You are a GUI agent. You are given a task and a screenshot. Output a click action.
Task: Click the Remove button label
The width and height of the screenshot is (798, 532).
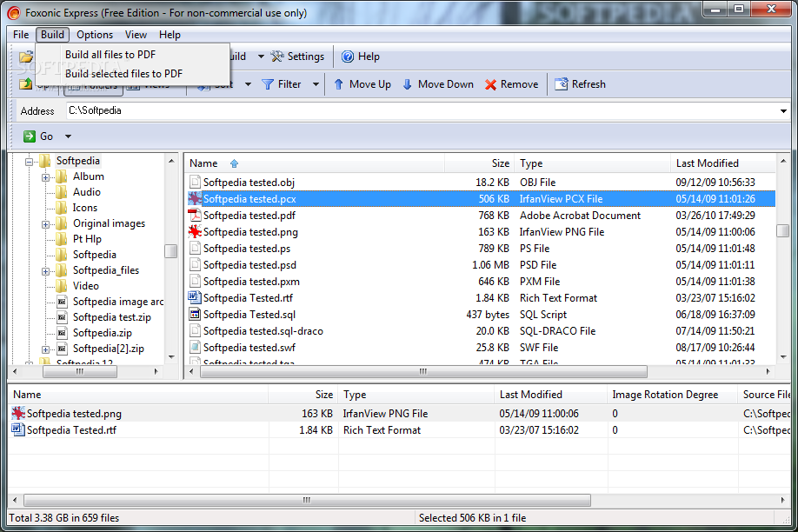pyautogui.click(x=519, y=84)
